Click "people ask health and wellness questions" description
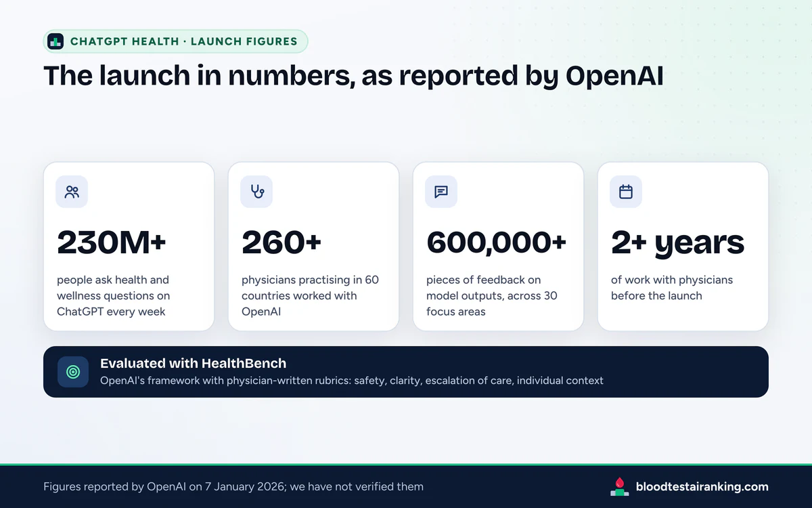Screen dimensions: 812x508 114,295
